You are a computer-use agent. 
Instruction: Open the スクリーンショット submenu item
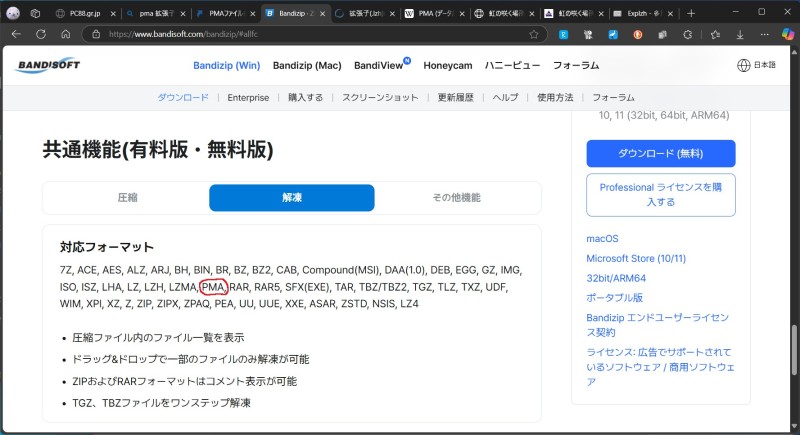(380, 98)
